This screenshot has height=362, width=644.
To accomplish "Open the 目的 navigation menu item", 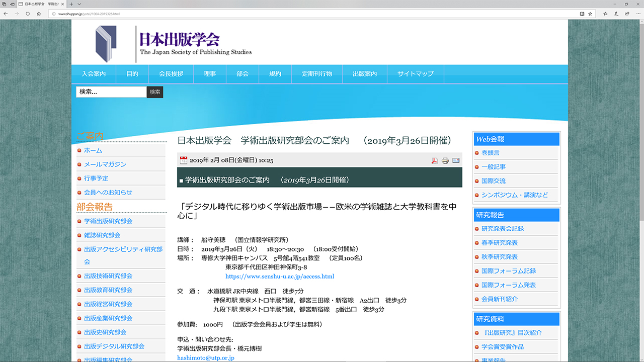I will pos(132,74).
